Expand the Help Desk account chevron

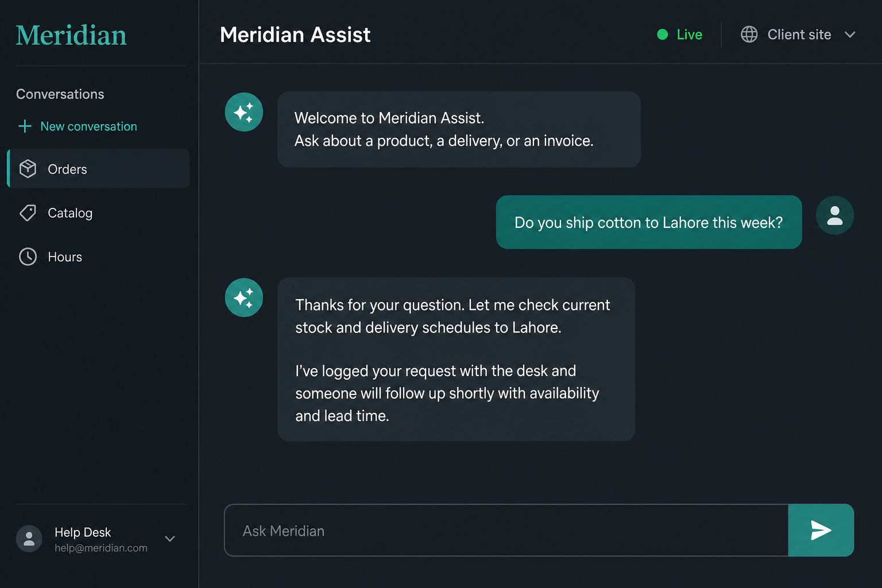coord(170,539)
